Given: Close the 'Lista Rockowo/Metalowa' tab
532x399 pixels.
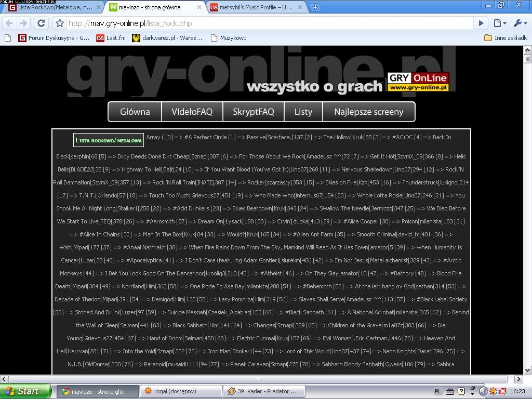Looking at the screenshot, I should click(x=98, y=7).
